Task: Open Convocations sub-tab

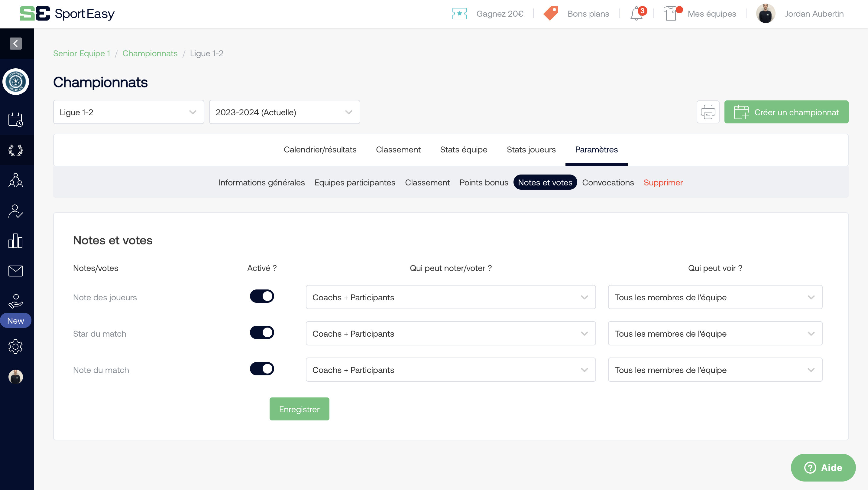Action: 608,182
